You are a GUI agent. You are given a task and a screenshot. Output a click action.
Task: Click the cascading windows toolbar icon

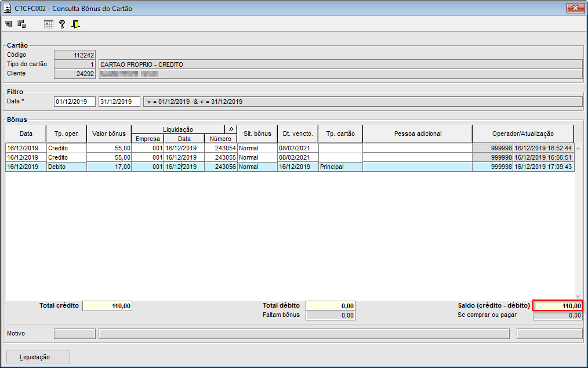tap(22, 24)
